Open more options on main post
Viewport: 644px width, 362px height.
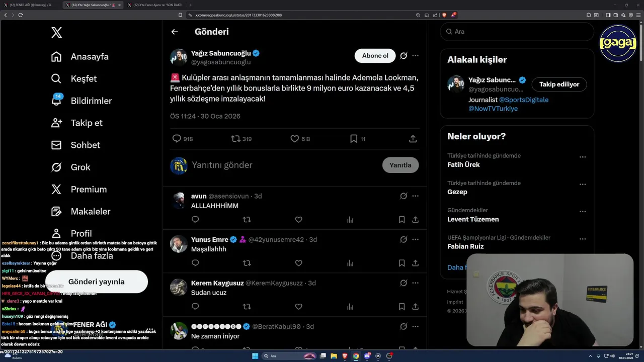click(415, 56)
